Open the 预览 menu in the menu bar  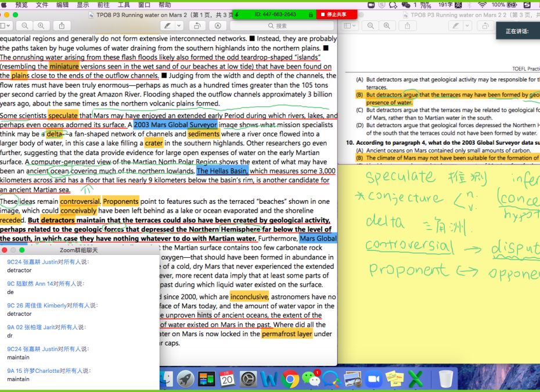pyautogui.click(x=21, y=5)
